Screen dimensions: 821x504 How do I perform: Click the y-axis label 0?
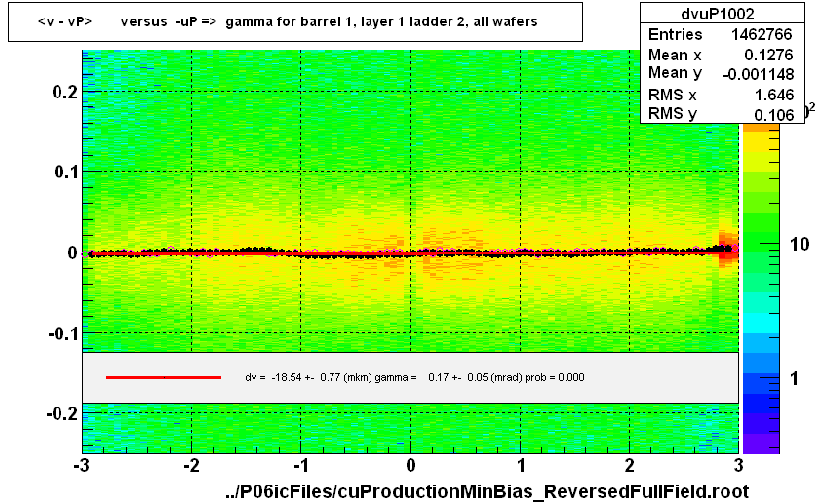pyautogui.click(x=72, y=252)
